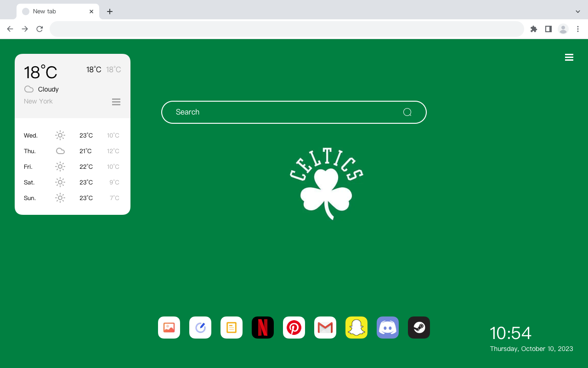Viewport: 588px width, 368px height.
Task: Open Chrome's three-dot menu
Action: (578, 29)
